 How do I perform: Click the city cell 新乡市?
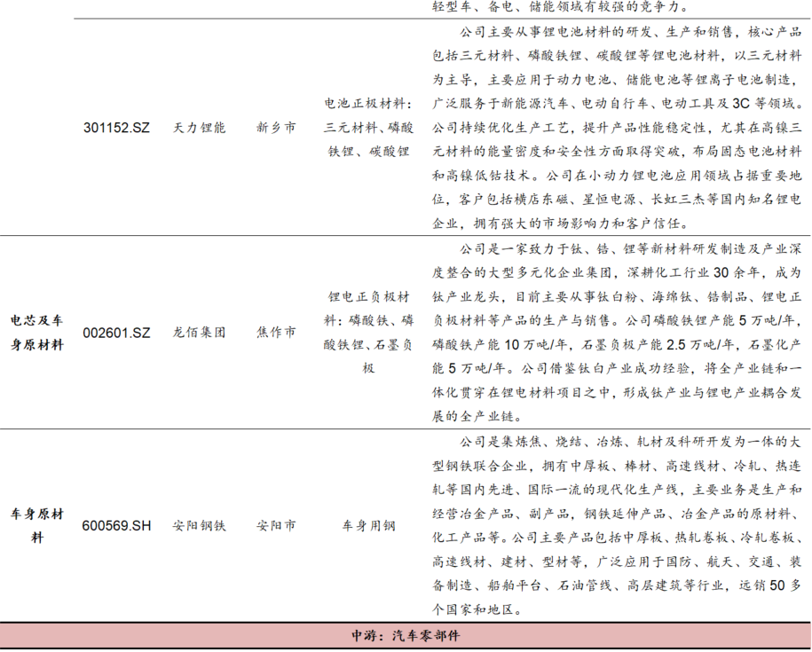click(x=276, y=128)
